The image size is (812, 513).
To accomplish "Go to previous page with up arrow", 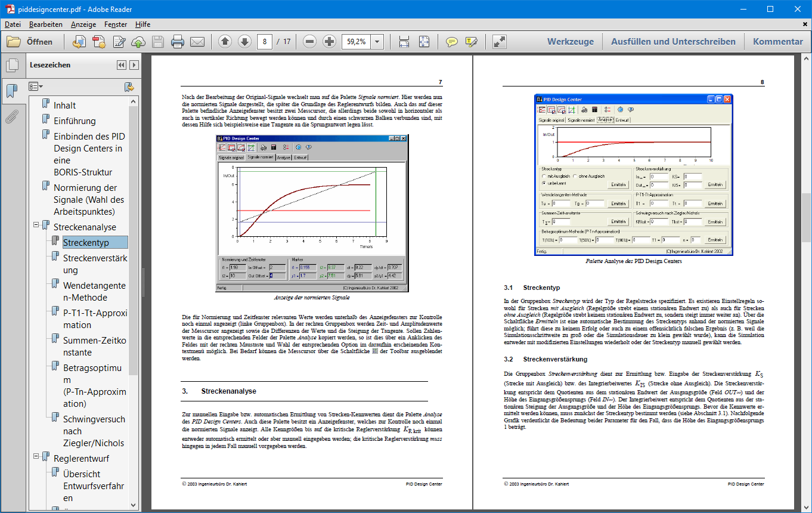I will point(225,42).
